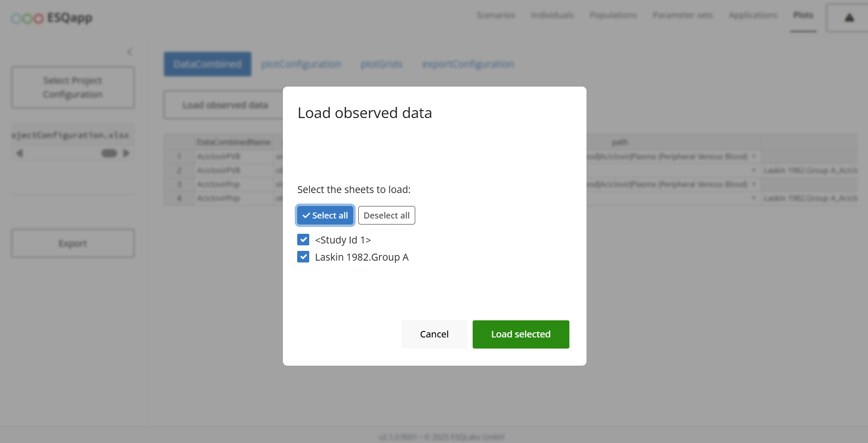Click Load selected to import sheets

520,334
